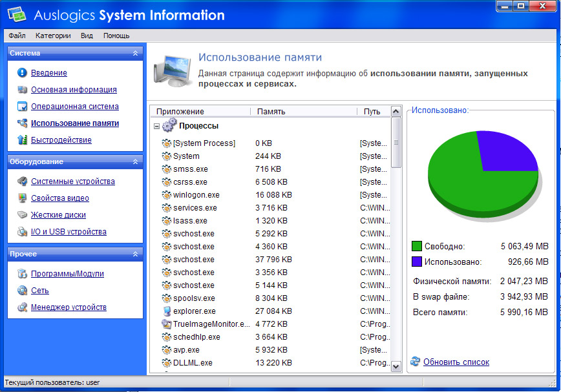
Task: Open the Сеть link
Action: point(39,291)
